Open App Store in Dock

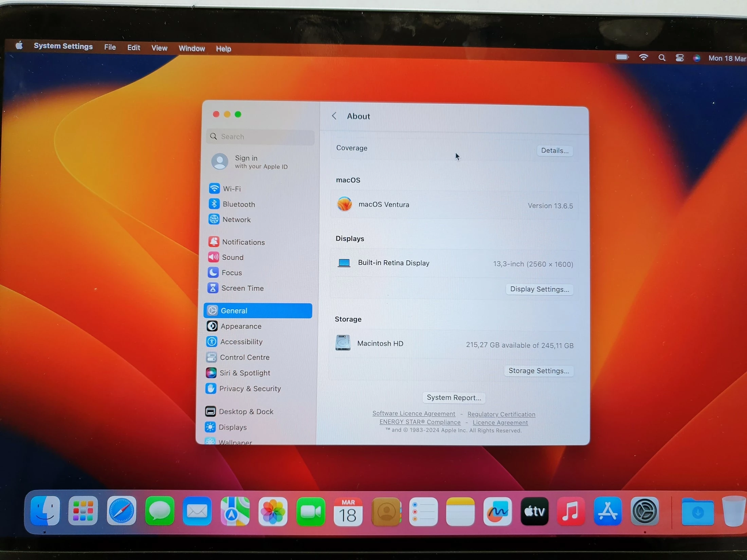point(608,511)
